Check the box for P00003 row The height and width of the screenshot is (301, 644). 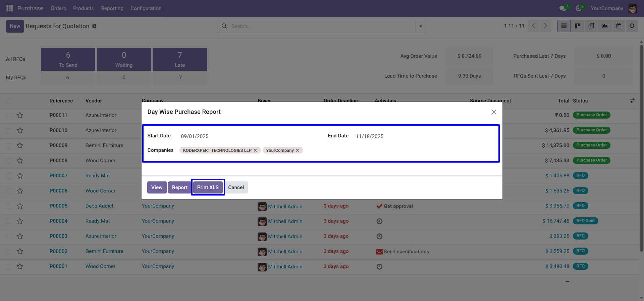pyautogui.click(x=9, y=236)
